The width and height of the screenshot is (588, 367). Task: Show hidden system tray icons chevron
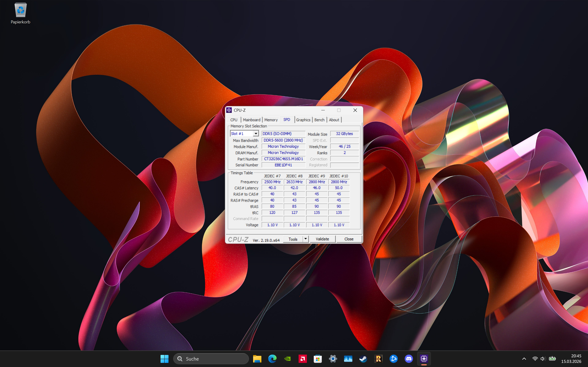click(x=524, y=359)
